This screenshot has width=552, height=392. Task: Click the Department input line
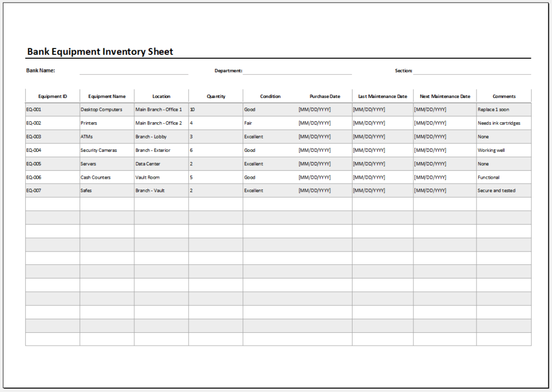297,71
